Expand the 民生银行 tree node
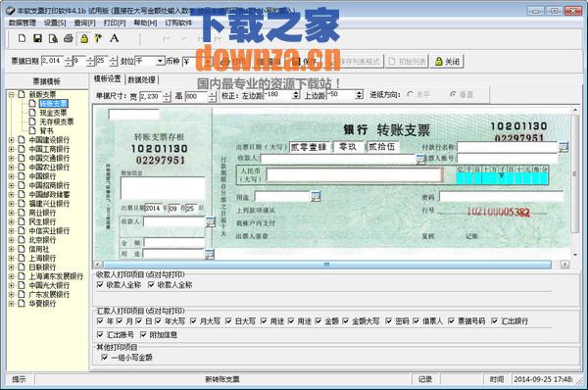The image size is (588, 390). pos(12,221)
